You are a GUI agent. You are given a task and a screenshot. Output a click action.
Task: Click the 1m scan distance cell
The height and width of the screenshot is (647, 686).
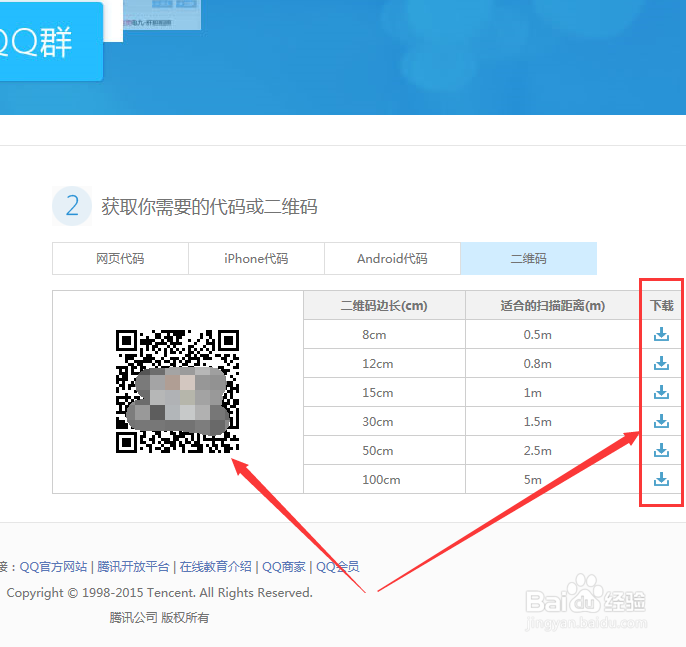[553, 392]
